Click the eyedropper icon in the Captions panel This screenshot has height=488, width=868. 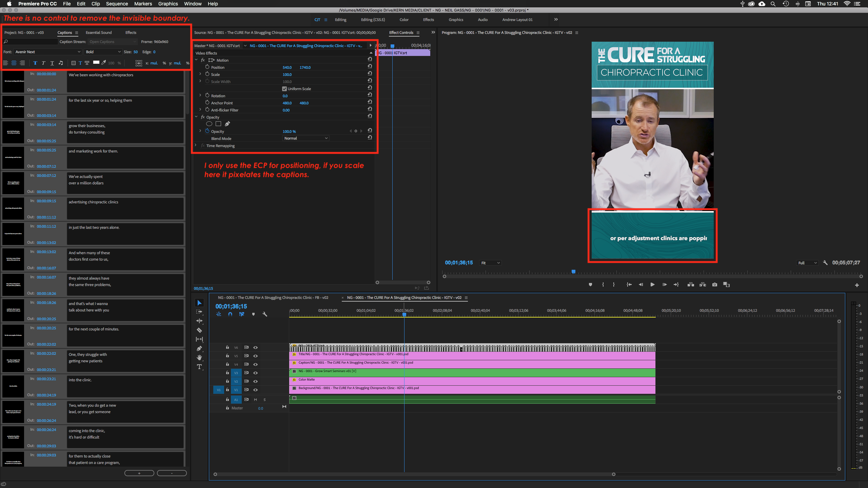[x=104, y=63]
